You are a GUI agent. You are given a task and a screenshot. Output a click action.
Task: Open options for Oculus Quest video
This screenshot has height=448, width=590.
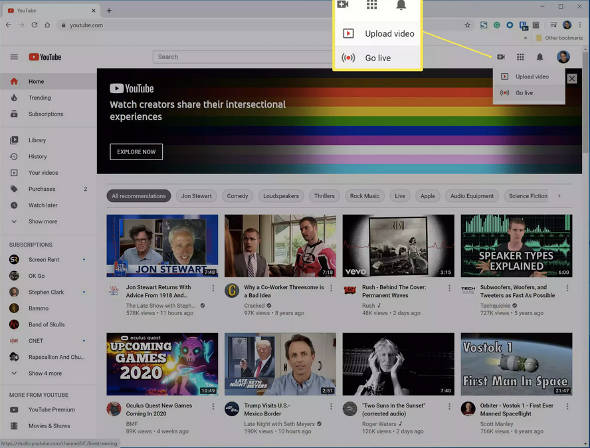click(213, 406)
